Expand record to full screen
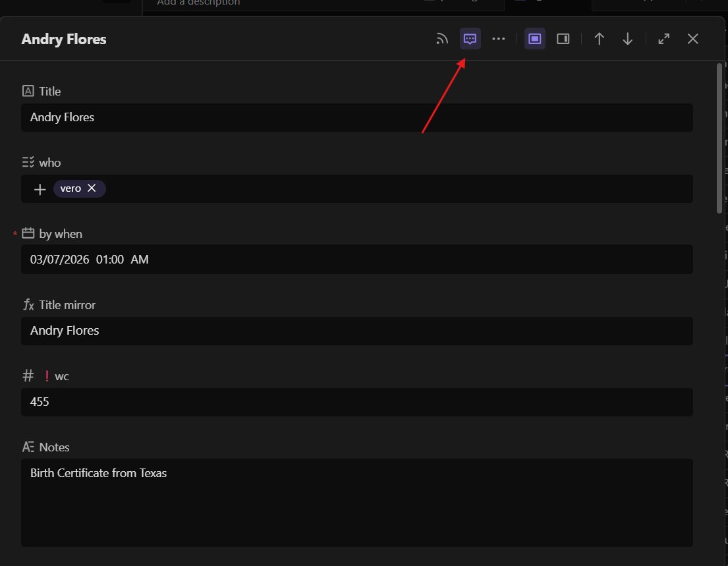The height and width of the screenshot is (566, 728). [x=663, y=39]
